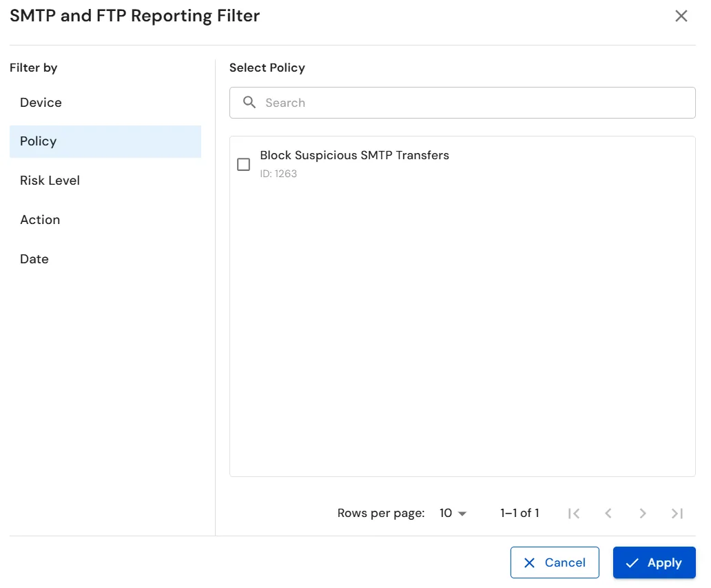Click the magnifier search icon
This screenshot has width=711, height=588.
click(249, 102)
